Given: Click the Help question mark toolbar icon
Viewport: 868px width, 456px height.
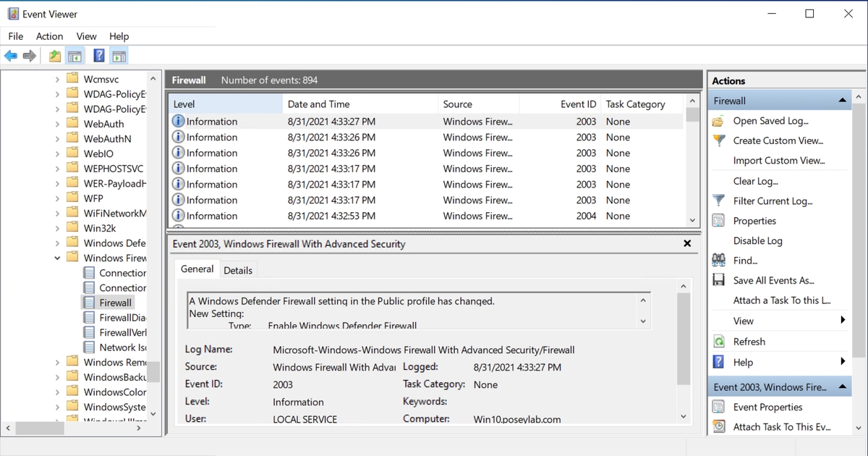Looking at the screenshot, I should tap(98, 56).
